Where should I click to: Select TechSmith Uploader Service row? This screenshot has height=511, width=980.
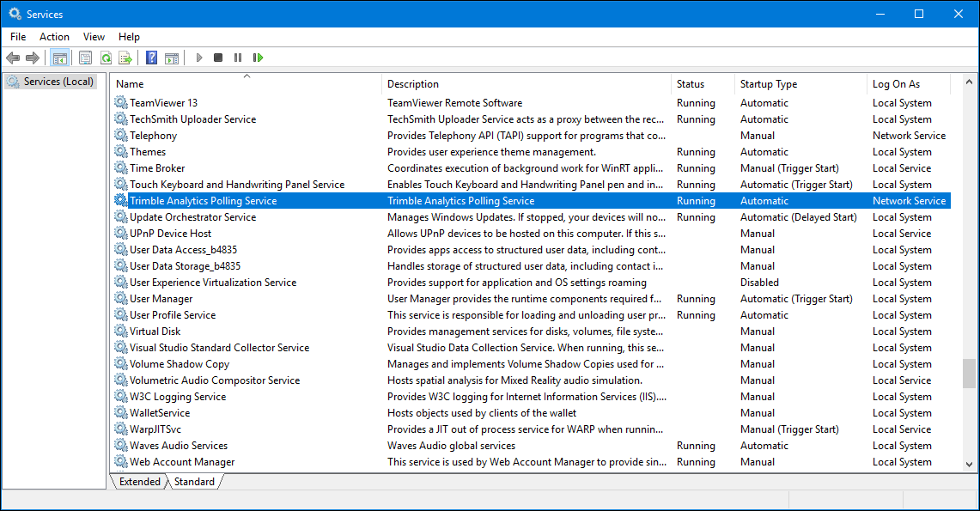532,119
